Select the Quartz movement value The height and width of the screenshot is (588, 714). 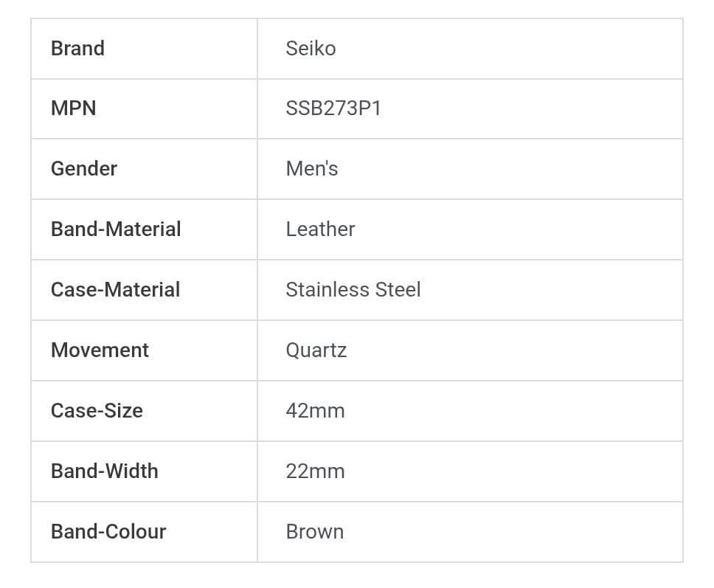(x=316, y=350)
